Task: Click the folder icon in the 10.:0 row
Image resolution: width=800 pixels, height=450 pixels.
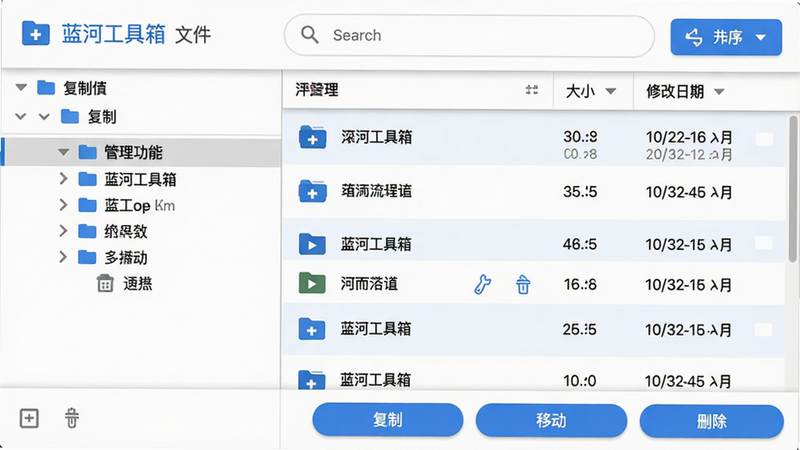Action: coord(312,380)
